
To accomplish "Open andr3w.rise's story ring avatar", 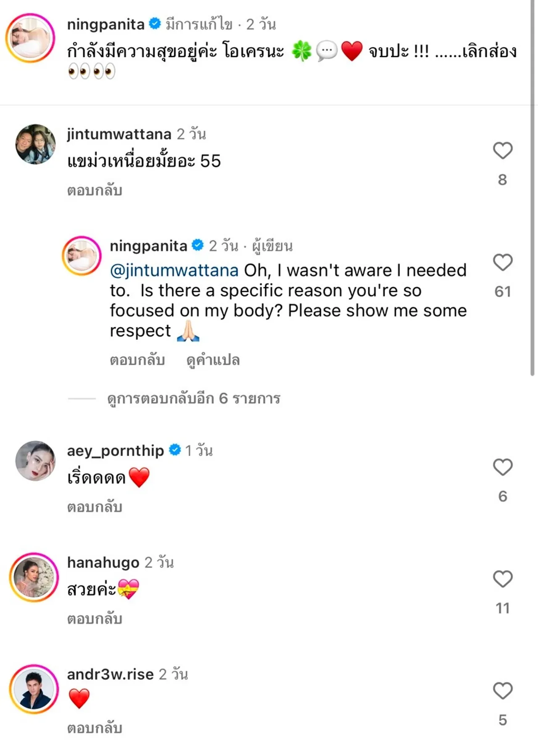I will point(34,689).
